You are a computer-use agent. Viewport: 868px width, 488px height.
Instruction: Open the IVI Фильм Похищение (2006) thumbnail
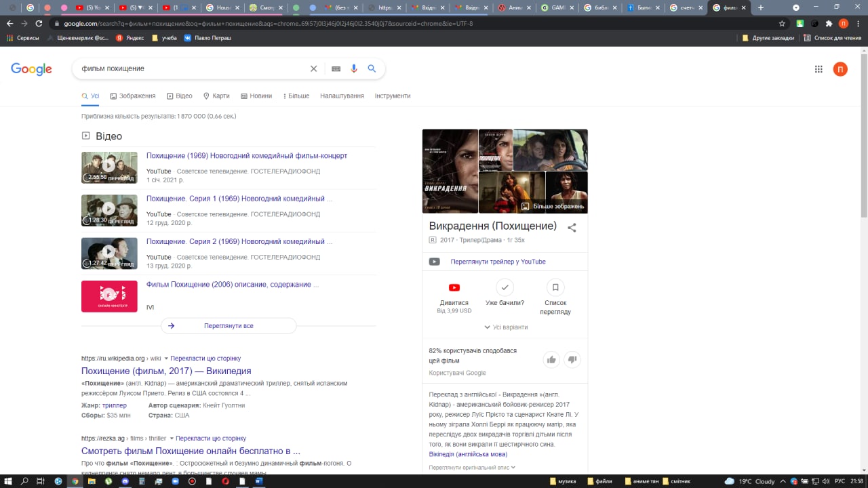click(x=109, y=296)
